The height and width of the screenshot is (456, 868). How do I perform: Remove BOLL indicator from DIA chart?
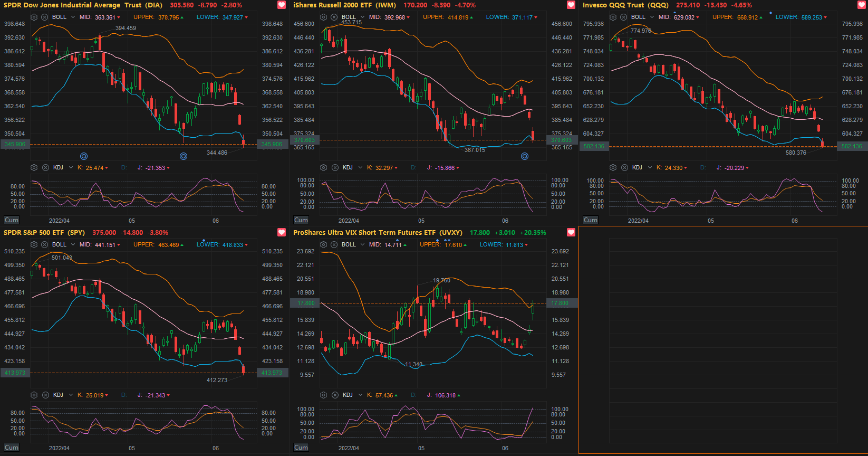click(x=45, y=17)
